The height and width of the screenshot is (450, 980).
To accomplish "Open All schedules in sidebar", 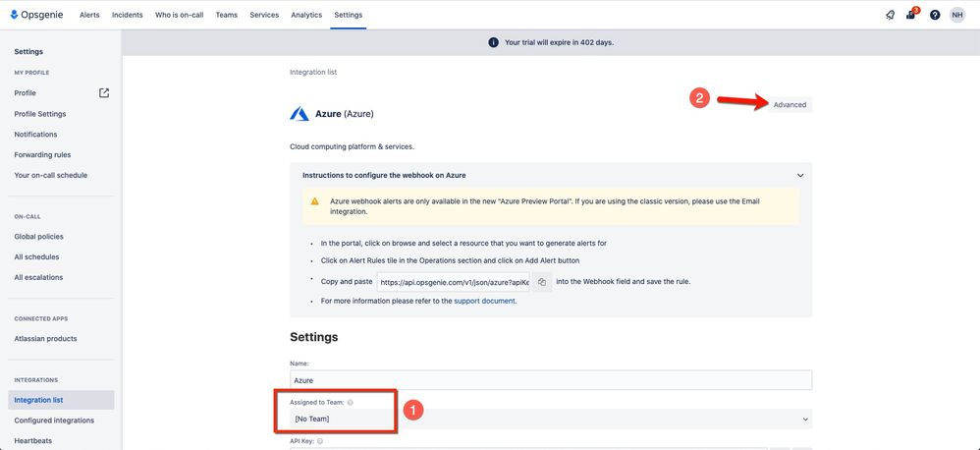I will [37, 256].
